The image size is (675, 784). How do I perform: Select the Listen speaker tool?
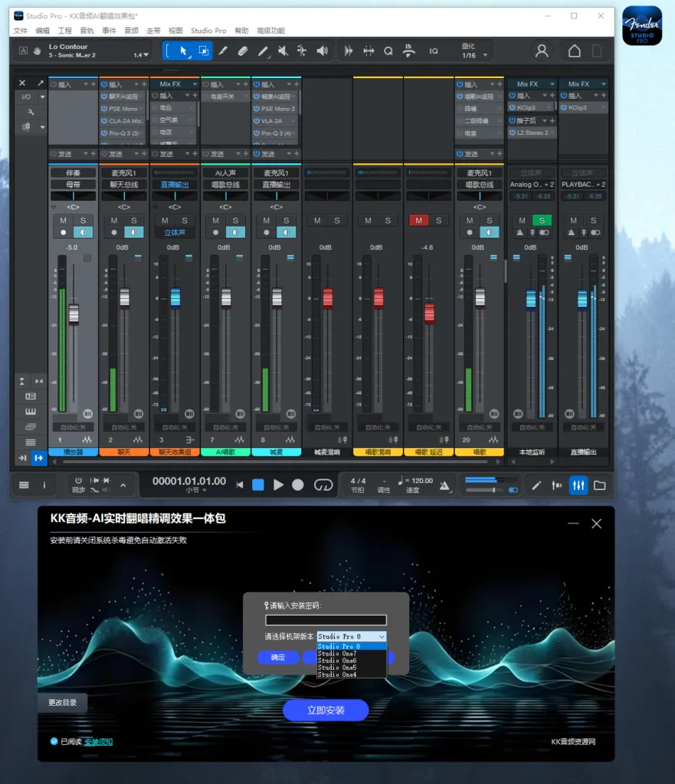[x=323, y=51]
